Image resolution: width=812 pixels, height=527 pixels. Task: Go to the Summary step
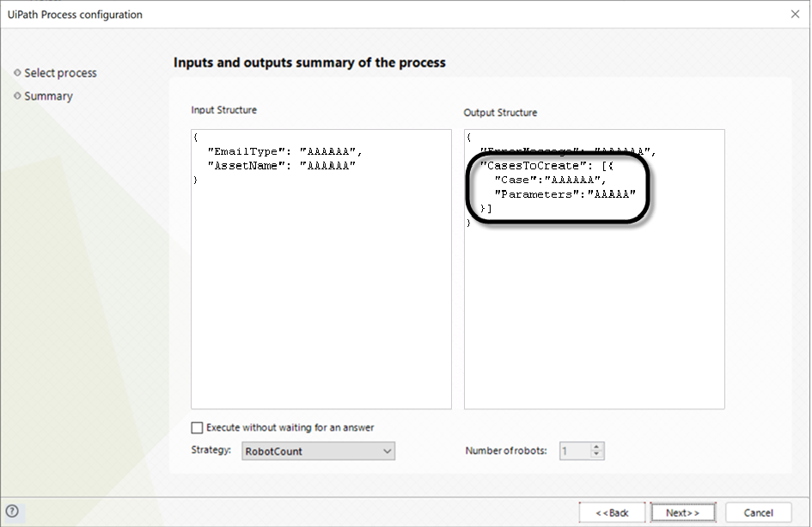(x=48, y=96)
